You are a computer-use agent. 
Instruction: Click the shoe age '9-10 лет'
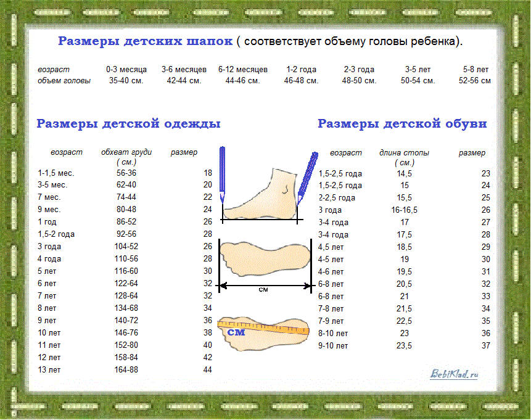pos(333,346)
